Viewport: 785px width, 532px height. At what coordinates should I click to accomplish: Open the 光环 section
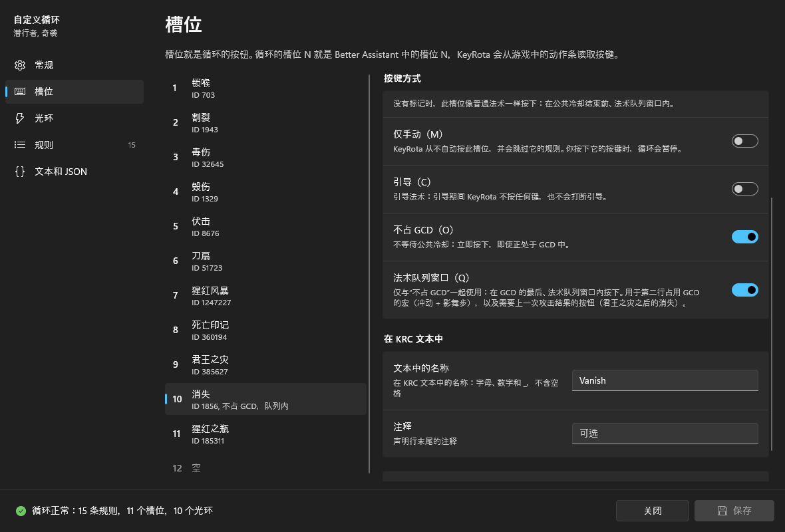click(74, 118)
